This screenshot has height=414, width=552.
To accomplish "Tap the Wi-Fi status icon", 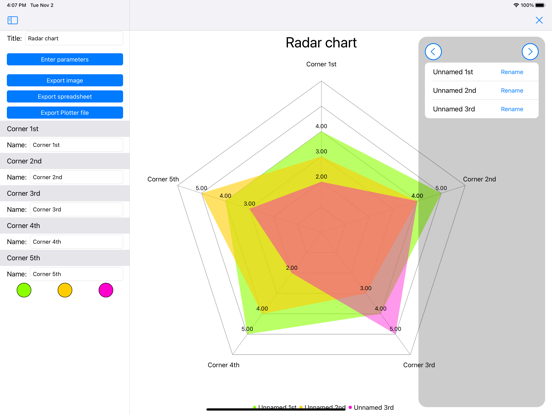I will [x=516, y=5].
